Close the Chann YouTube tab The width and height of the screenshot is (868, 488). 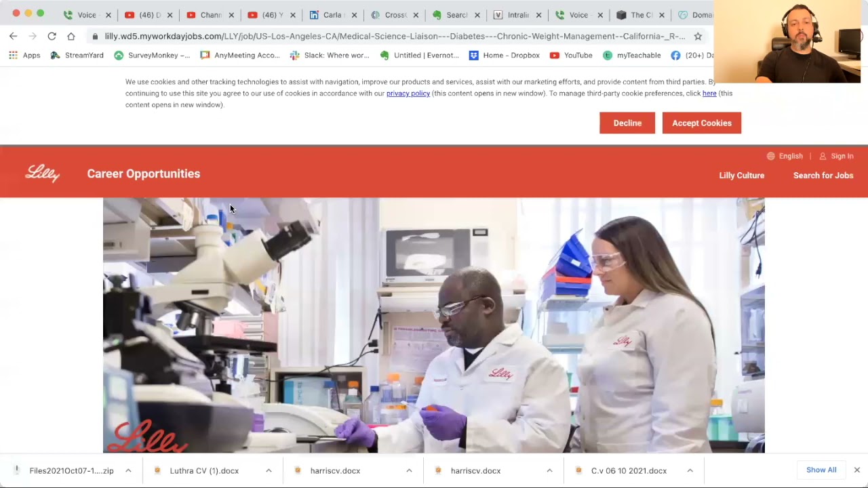[x=231, y=15]
